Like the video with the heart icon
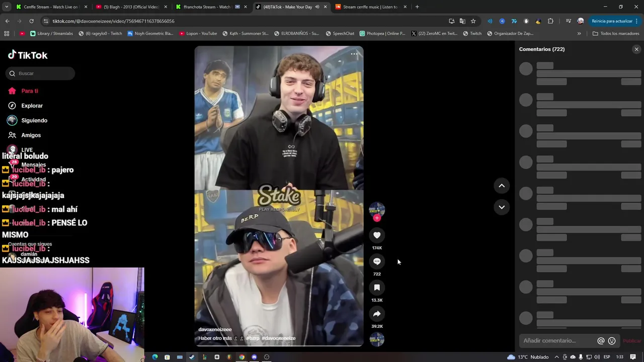 pyautogui.click(x=377, y=235)
